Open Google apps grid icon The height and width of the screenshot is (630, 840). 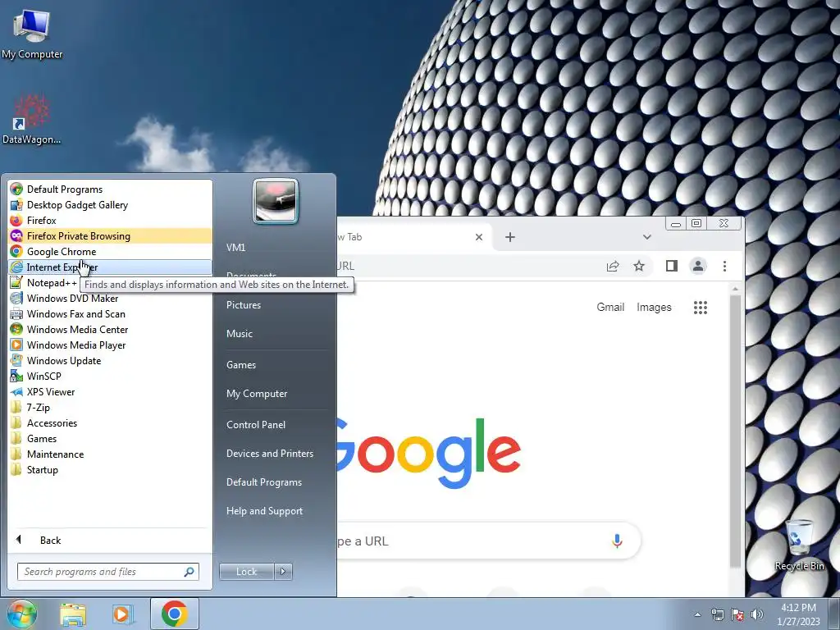point(701,307)
